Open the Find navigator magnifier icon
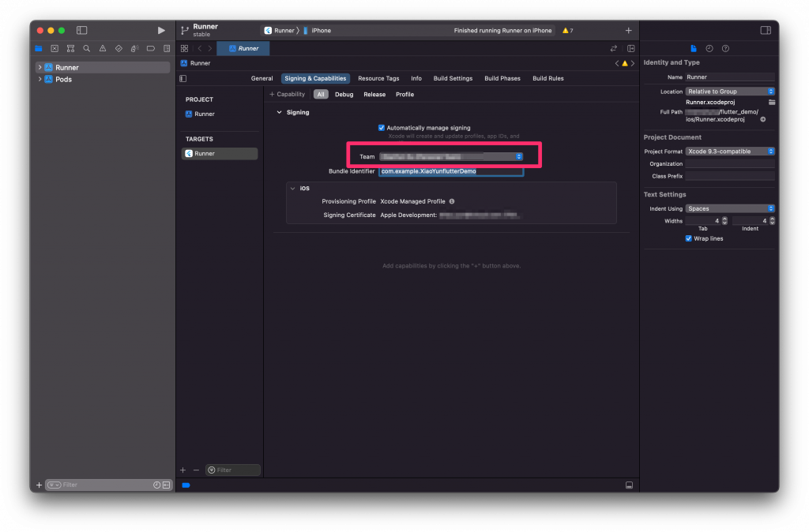 click(87, 48)
